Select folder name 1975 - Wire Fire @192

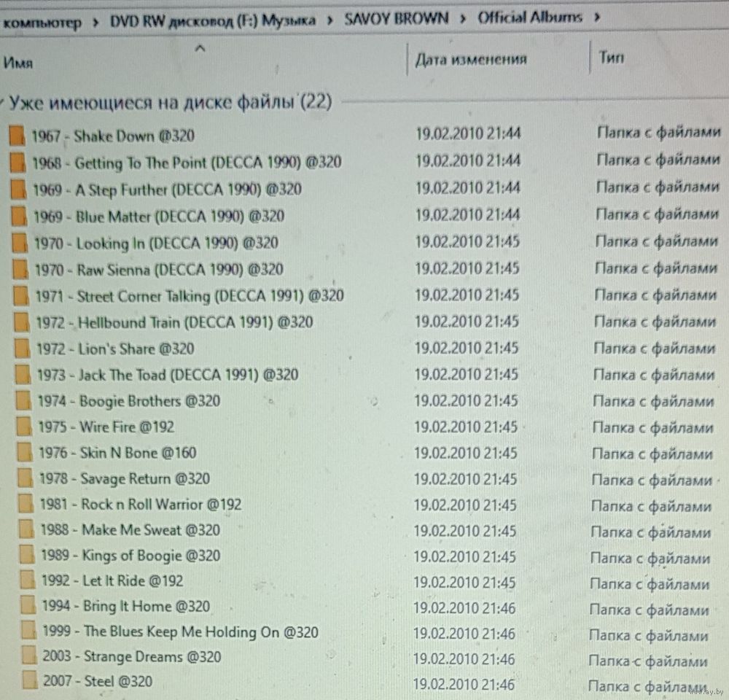click(106, 427)
